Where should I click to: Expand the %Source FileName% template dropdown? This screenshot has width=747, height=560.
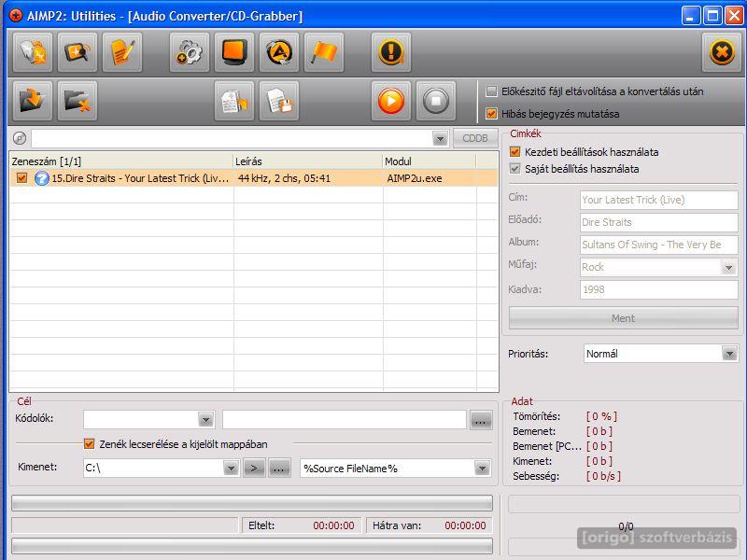pyautogui.click(x=482, y=469)
